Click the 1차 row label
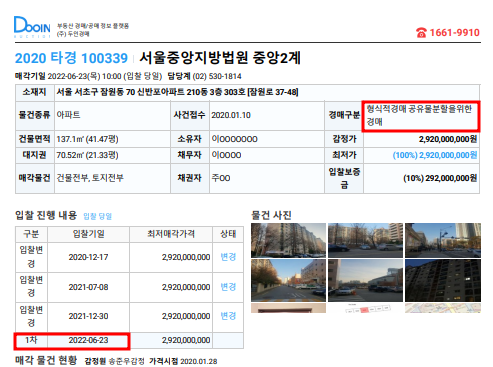This screenshot has height=367, width=493. tap(31, 340)
